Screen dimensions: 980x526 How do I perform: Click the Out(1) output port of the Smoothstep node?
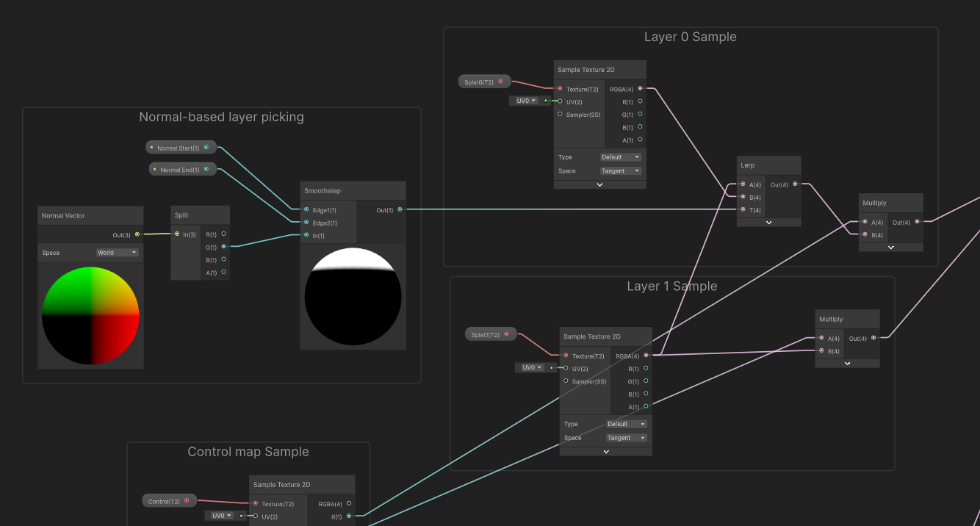(x=400, y=209)
